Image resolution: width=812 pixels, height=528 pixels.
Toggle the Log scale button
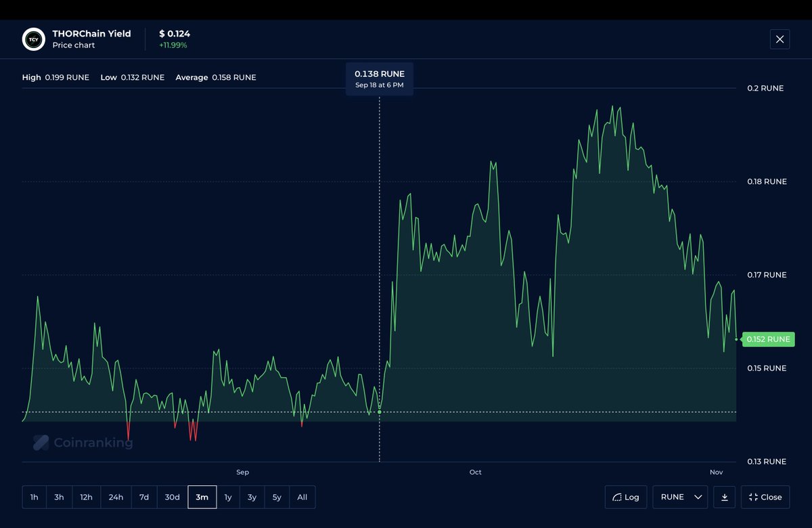(x=626, y=497)
